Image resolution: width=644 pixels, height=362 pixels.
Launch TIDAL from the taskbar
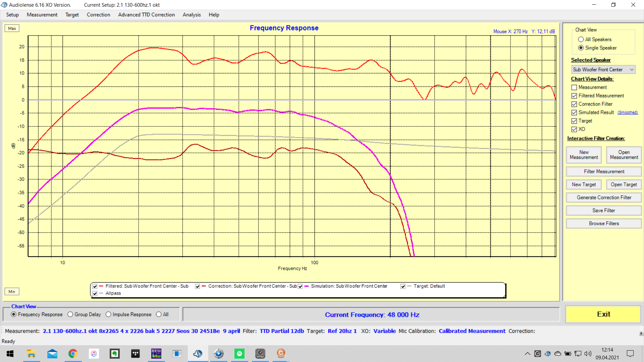tap(136, 353)
